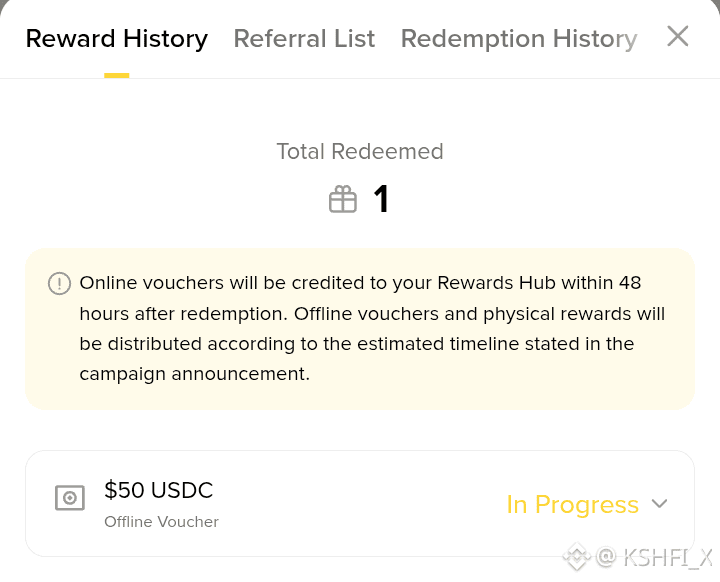
Task: Click the Offline Voucher subtitle
Action: tap(161, 522)
